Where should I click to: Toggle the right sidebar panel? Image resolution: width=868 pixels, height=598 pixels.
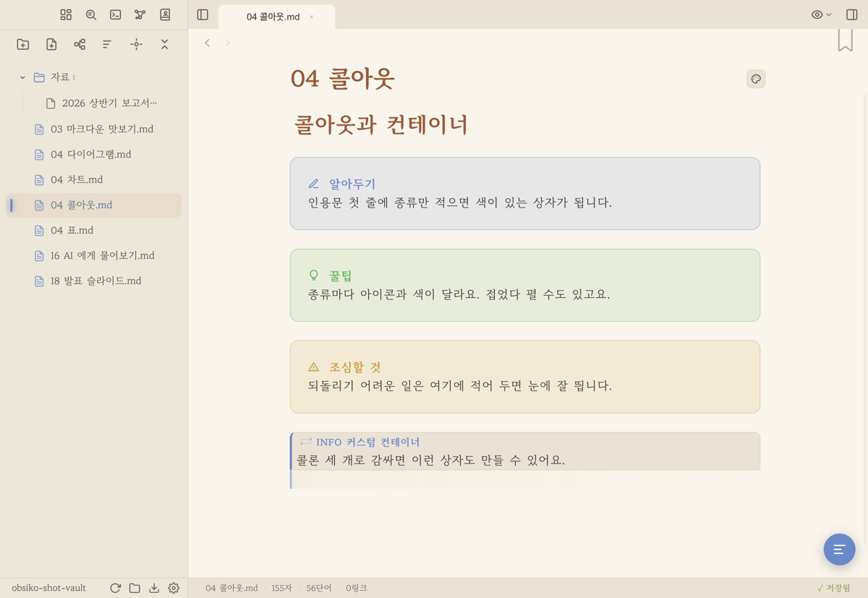(x=851, y=14)
